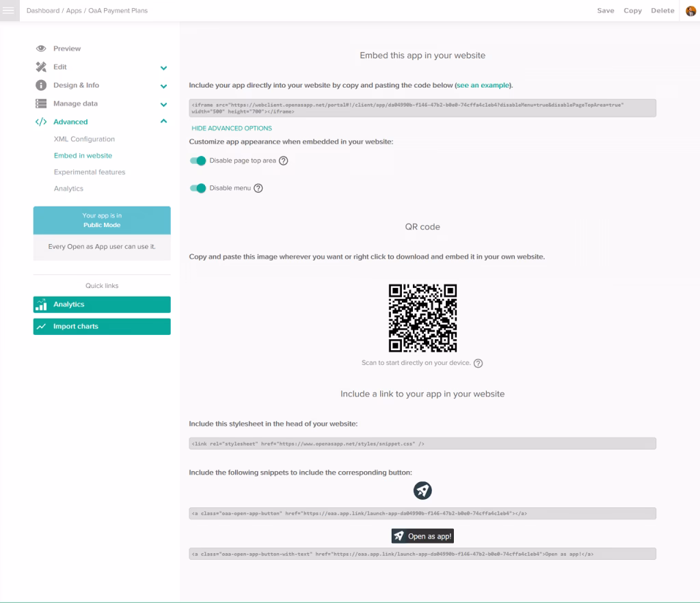This screenshot has width=700, height=603.
Task: Click the stylesheet link code box
Action: (x=422, y=444)
